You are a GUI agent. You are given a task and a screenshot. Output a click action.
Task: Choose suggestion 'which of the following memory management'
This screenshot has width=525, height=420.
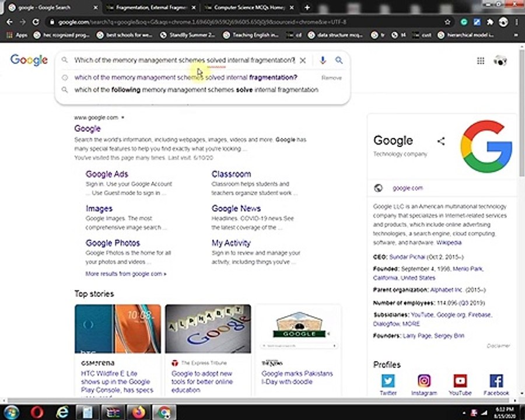pos(196,90)
